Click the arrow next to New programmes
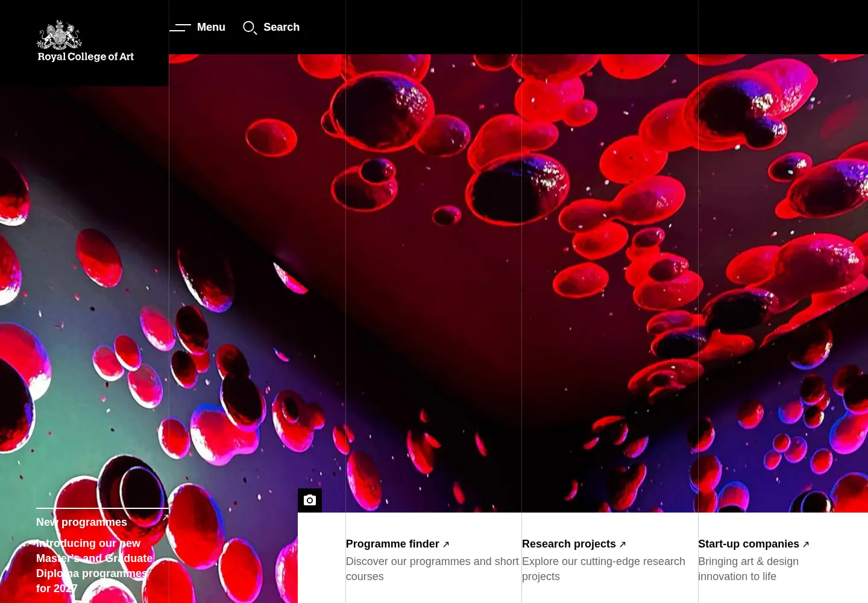Screen dimensions: 868x603 [x=165, y=517]
